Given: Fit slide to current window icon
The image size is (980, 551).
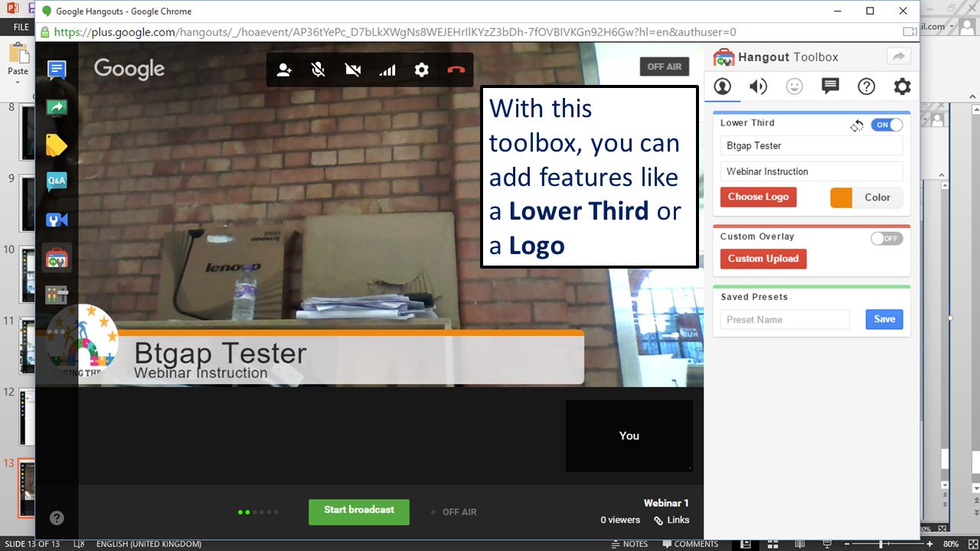Looking at the screenshot, I should [x=972, y=544].
